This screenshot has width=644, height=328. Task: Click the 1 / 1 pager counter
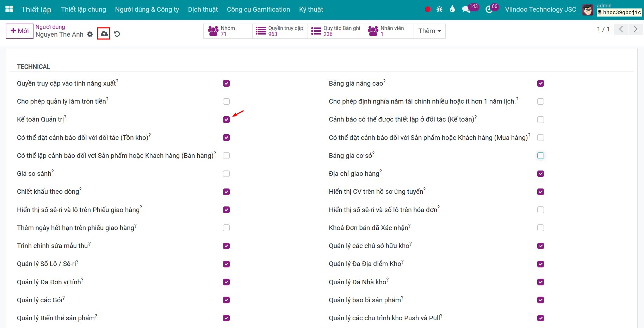pyautogui.click(x=603, y=29)
